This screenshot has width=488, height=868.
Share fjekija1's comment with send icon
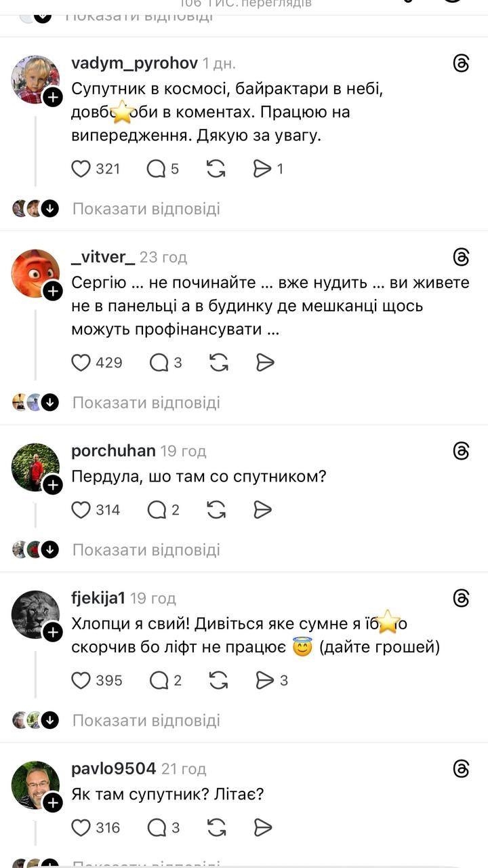(264, 679)
